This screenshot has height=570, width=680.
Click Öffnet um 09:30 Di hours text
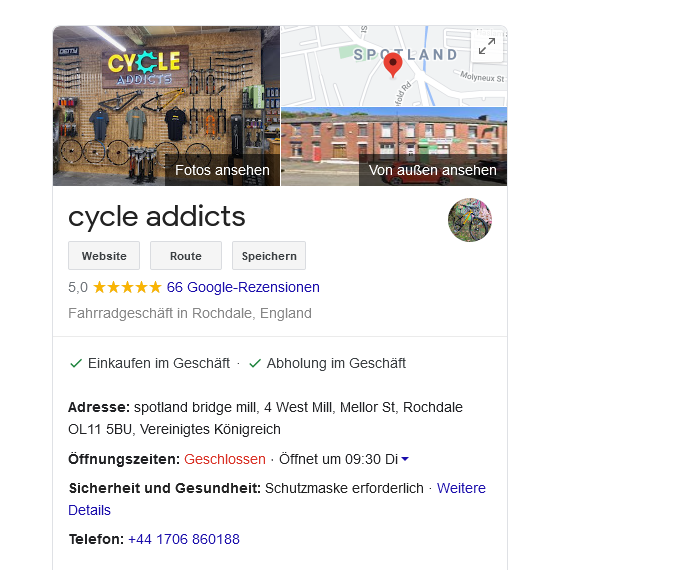pos(338,459)
